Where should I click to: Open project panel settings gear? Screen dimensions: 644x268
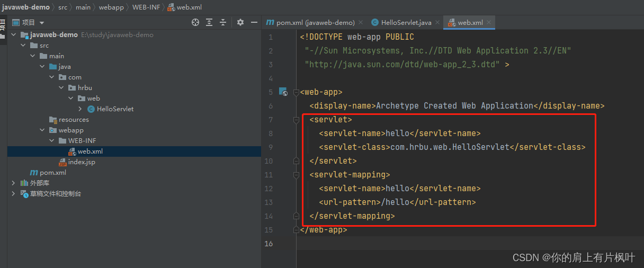pos(240,22)
